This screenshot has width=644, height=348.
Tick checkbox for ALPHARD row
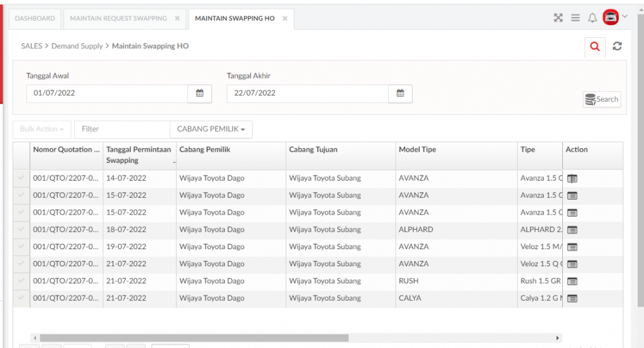pyautogui.click(x=21, y=229)
